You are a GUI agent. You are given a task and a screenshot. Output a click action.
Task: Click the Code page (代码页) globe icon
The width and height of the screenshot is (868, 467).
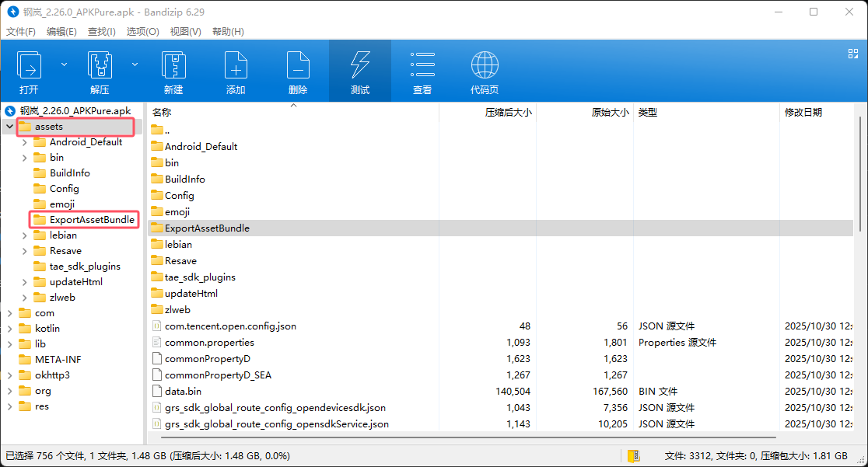pyautogui.click(x=485, y=65)
